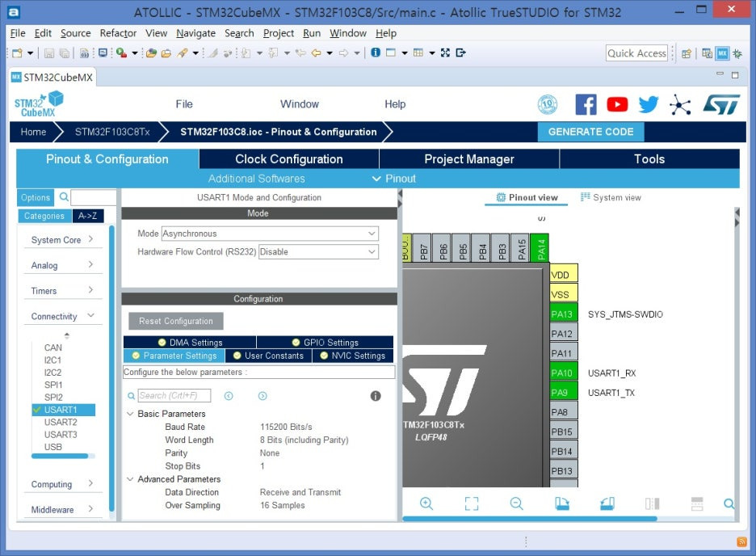Image resolution: width=756 pixels, height=556 pixels.
Task: Open the Twitter bird icon link
Action: pos(649,104)
